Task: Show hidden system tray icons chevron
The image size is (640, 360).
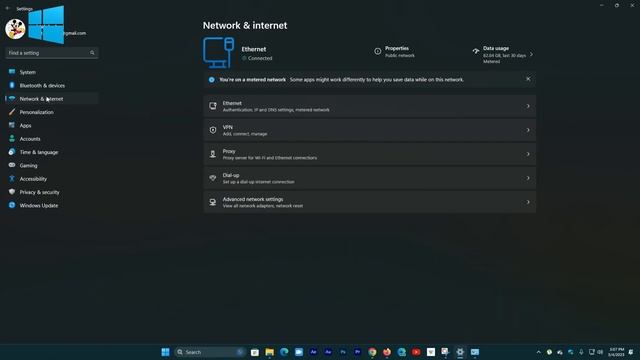Action: click(x=538, y=352)
